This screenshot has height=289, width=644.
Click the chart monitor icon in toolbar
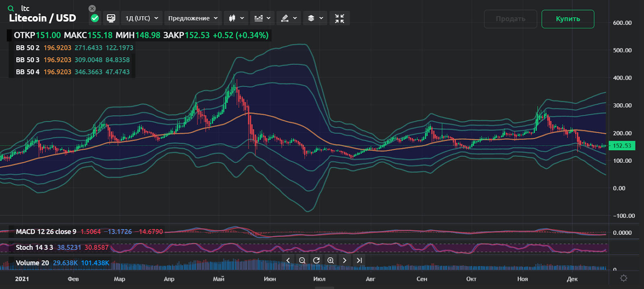click(111, 18)
